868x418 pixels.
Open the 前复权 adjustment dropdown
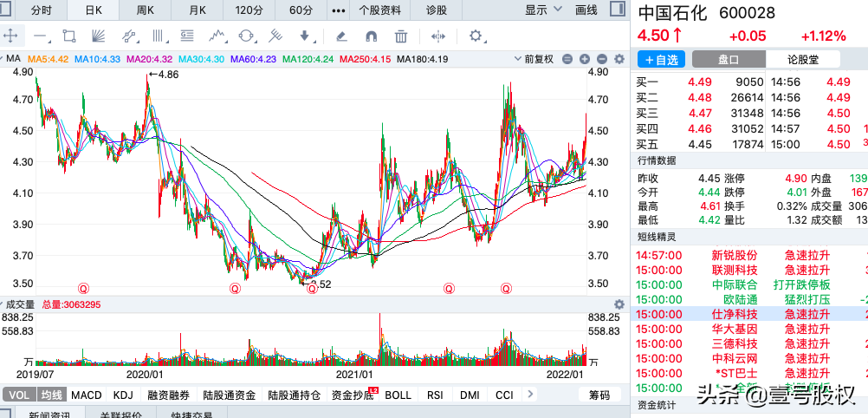point(534,59)
